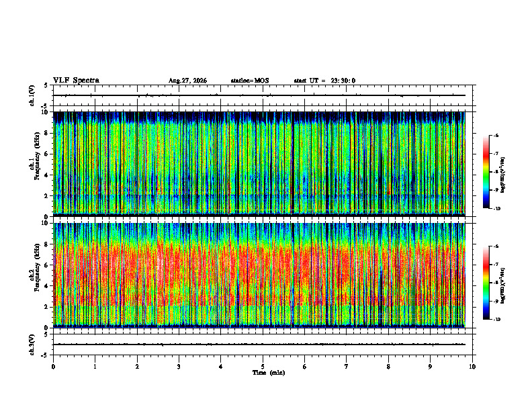Click the station=MOS label

point(250,81)
